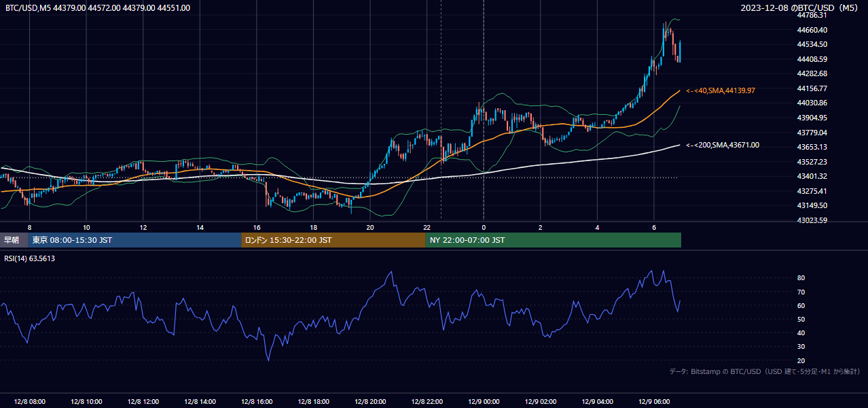Select the 200 SMA 43671.00 label
The width and height of the screenshot is (868, 408).
(723, 145)
